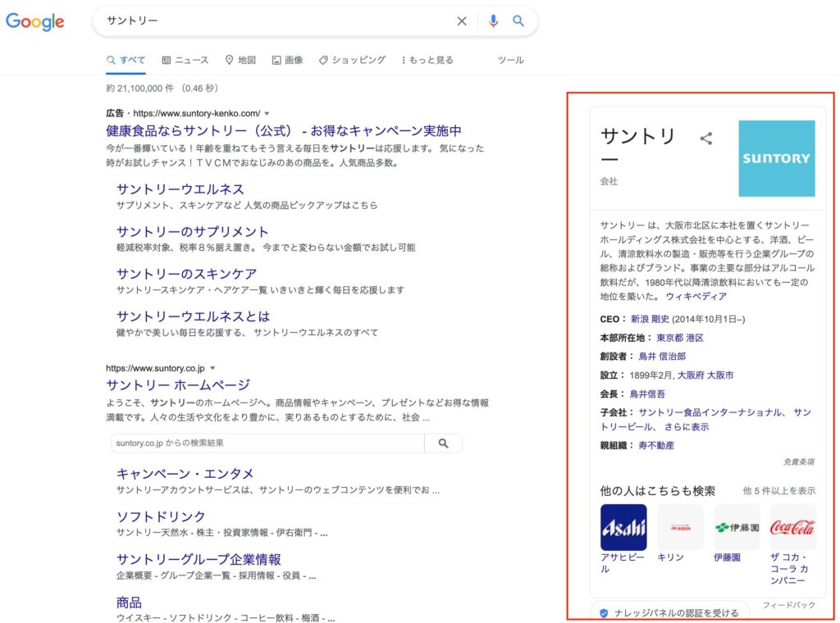Screen dimensions: 840x623
Task: Open the サントリーウエルネスとは sitelink
Action: [x=193, y=316]
